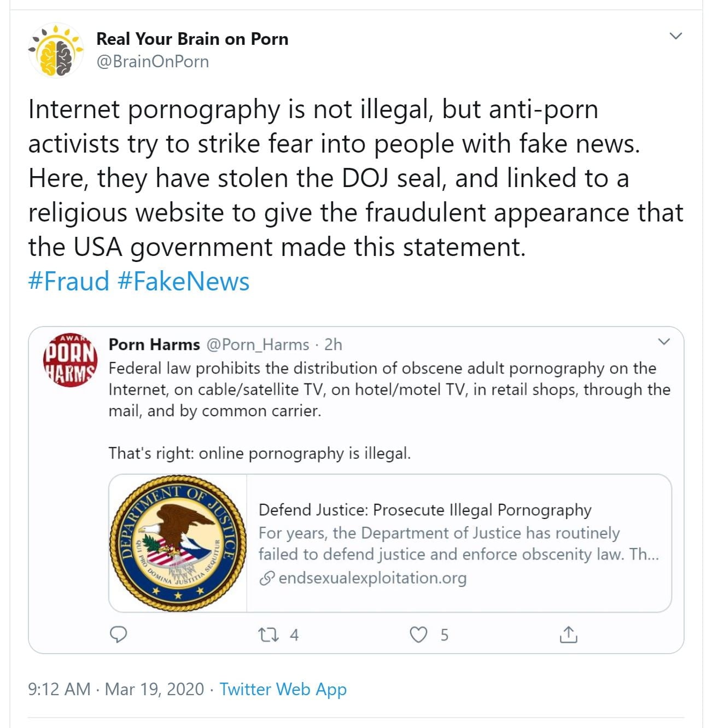Open the #FakeNews hashtag
Image resolution: width=712 pixels, height=728 pixels.
click(184, 281)
